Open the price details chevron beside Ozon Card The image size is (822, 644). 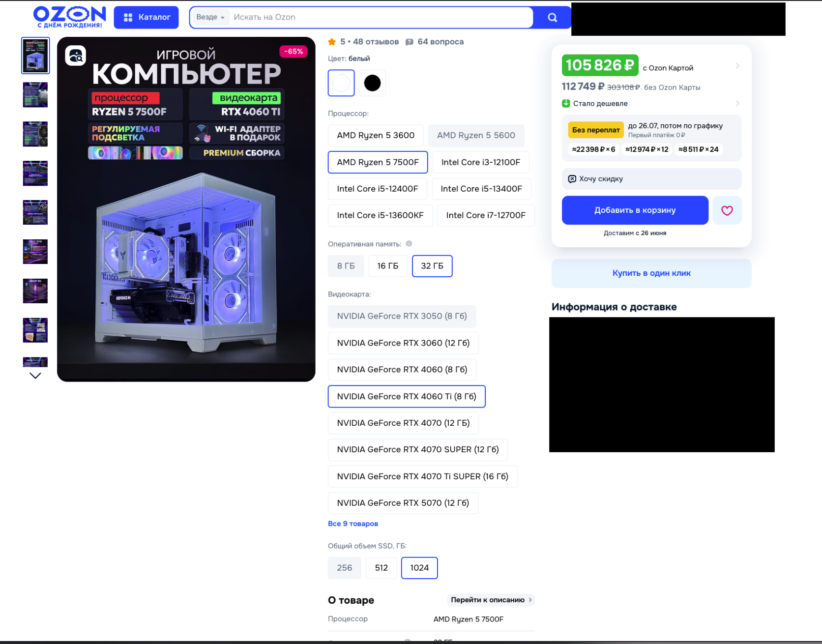click(737, 65)
